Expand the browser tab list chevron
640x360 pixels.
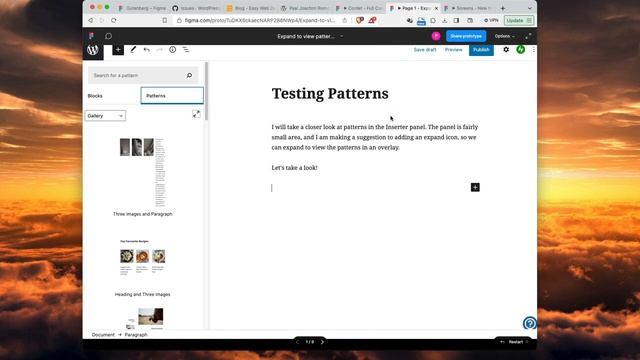530,8
